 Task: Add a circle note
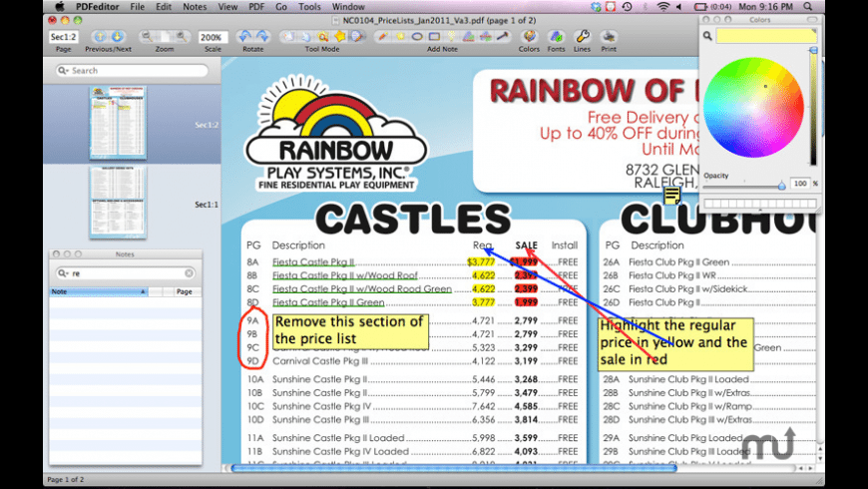pos(417,37)
